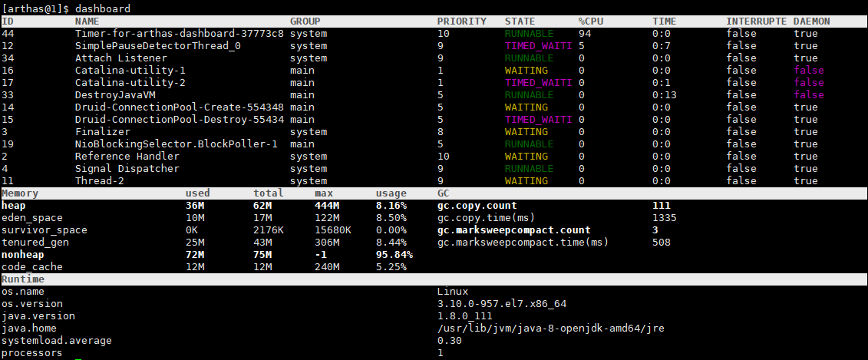Click the green cursor at bottom prompt
This screenshot has width=868, height=360.
click(x=78, y=359)
